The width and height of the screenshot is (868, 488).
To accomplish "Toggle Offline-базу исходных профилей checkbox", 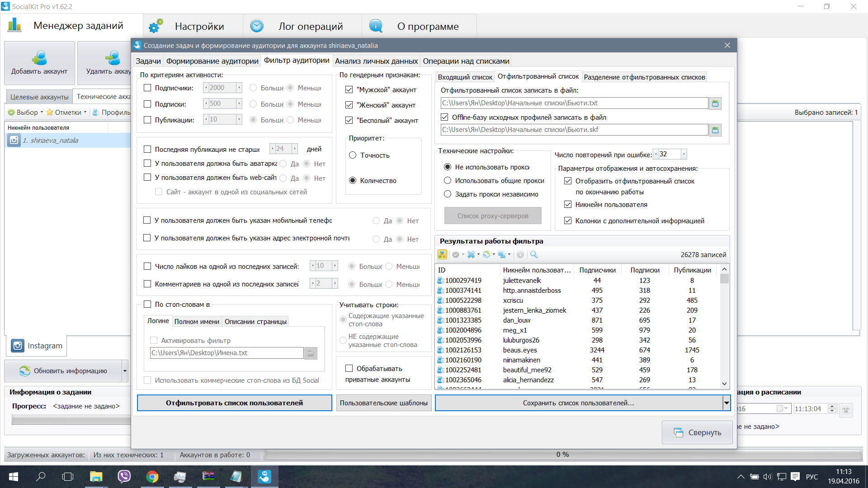I will [444, 117].
